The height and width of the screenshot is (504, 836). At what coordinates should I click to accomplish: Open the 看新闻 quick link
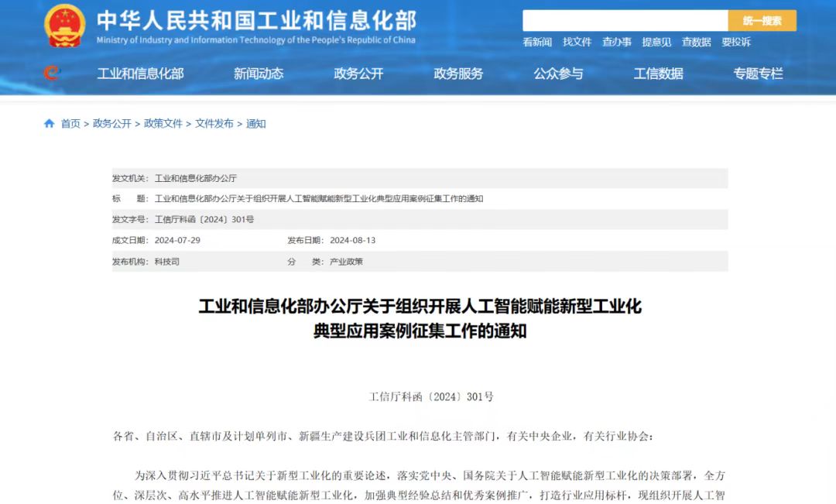[x=537, y=42]
